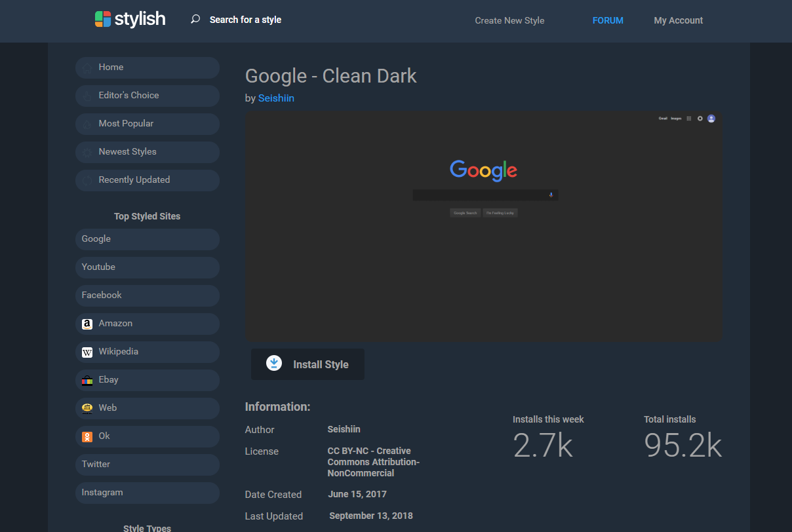Click the flame icon of Most Popular
This screenshot has height=532, width=792.
click(87, 124)
